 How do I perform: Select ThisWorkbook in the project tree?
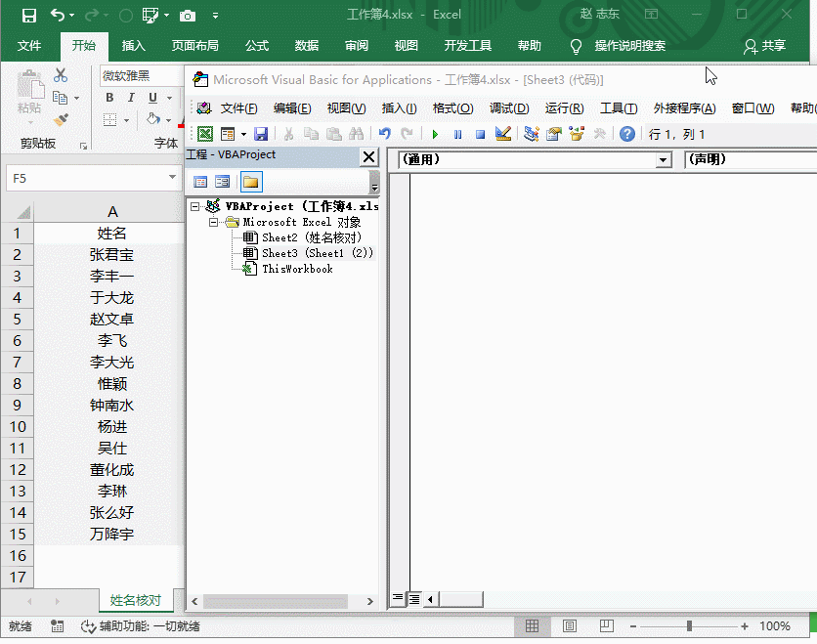(x=296, y=269)
